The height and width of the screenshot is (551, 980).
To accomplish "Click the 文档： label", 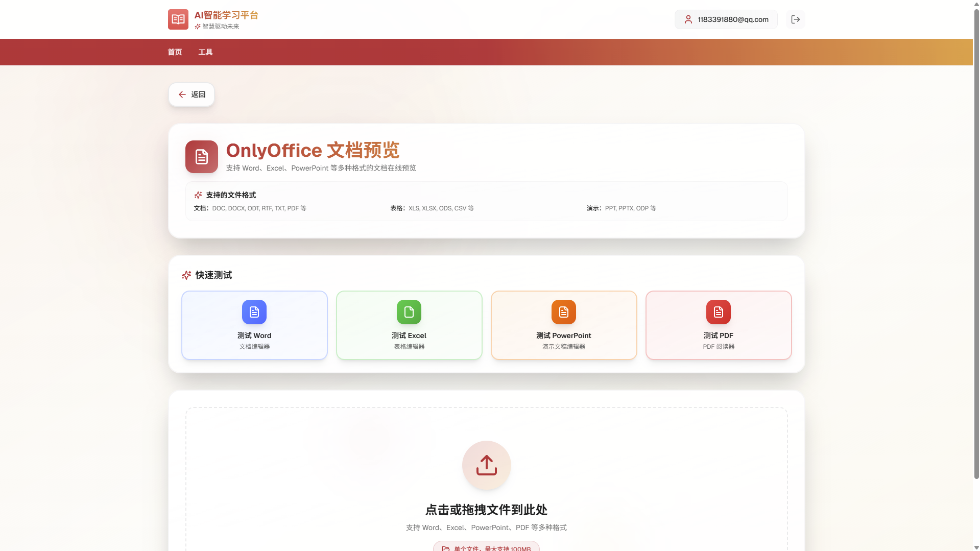I will [201, 208].
